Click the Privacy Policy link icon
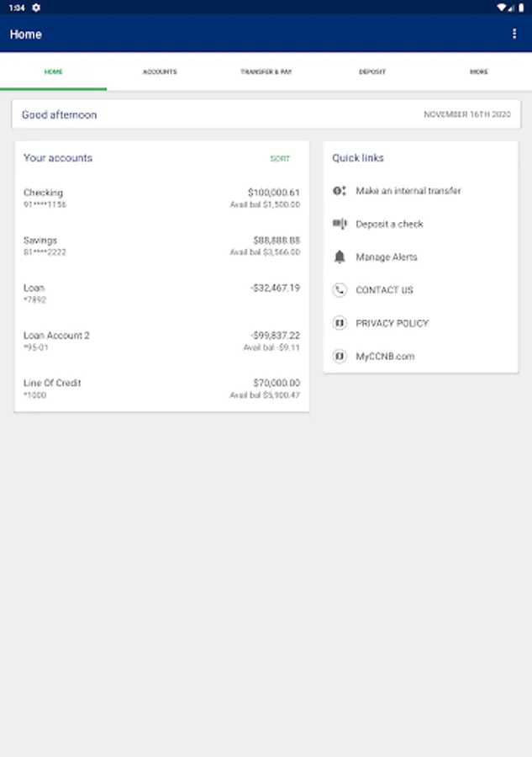The height and width of the screenshot is (757, 532). 340,323
